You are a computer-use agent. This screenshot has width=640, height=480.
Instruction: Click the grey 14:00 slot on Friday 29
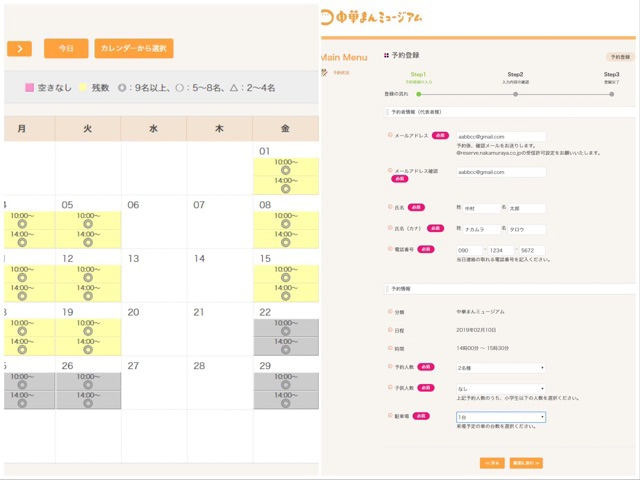286,400
